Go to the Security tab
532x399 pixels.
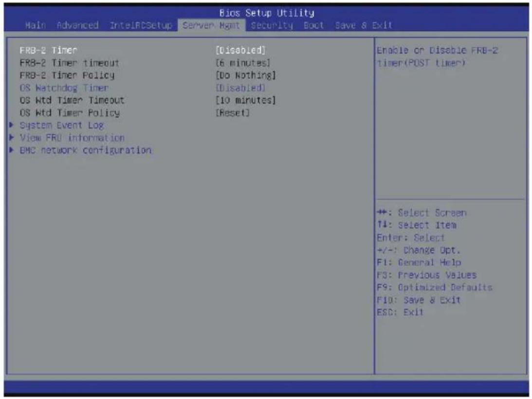point(272,25)
